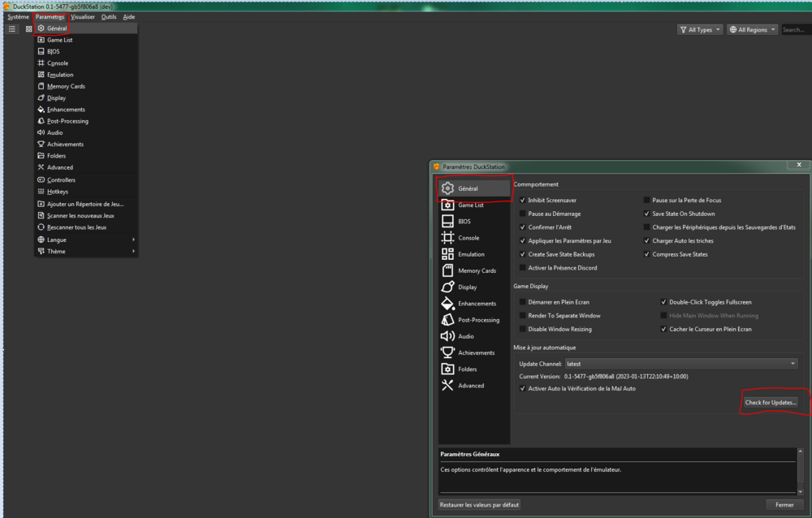Click the Memory Cards icon in settings sidebar

coord(447,270)
